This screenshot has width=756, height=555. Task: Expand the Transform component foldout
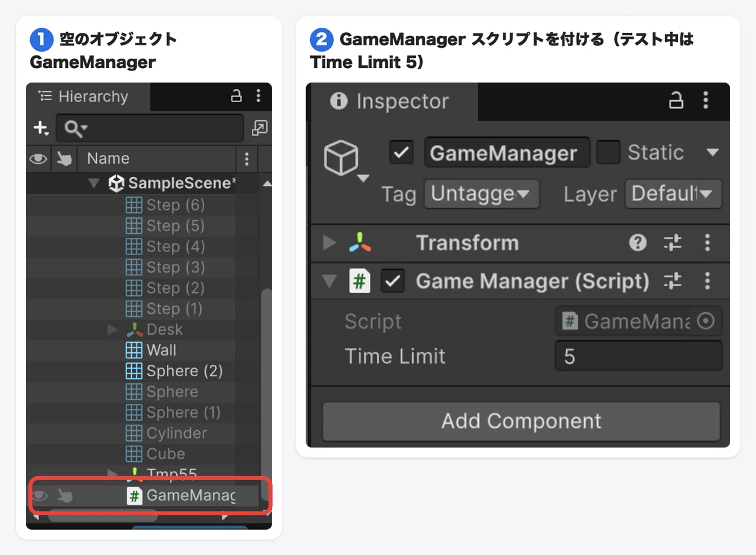tap(329, 243)
